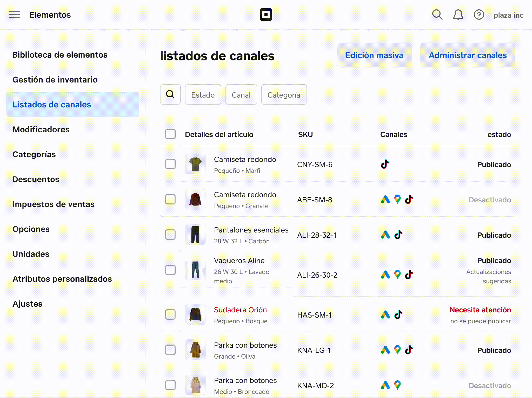This screenshot has width=532, height=398.
Task: Go to Gestión de inventario section
Action: click(55, 80)
